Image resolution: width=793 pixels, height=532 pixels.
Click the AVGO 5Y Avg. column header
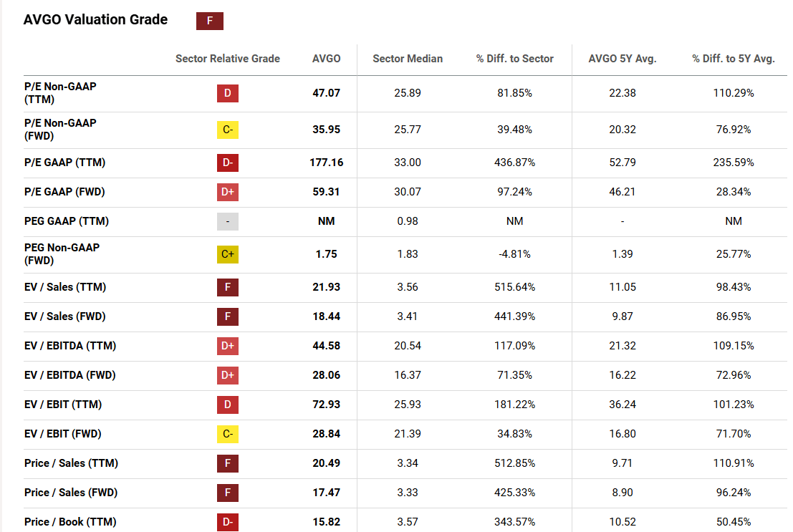(x=623, y=59)
